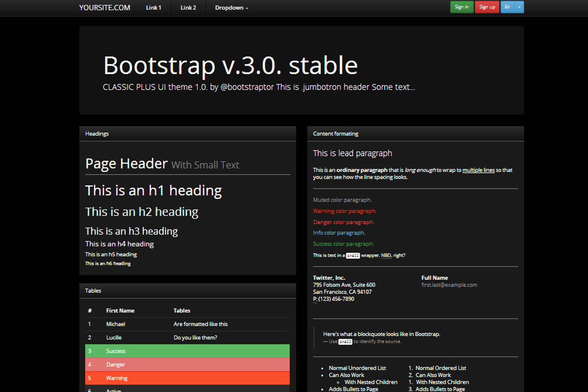
Task: Click unordered 'Adds Bullets to Page' item
Action: [353, 389]
